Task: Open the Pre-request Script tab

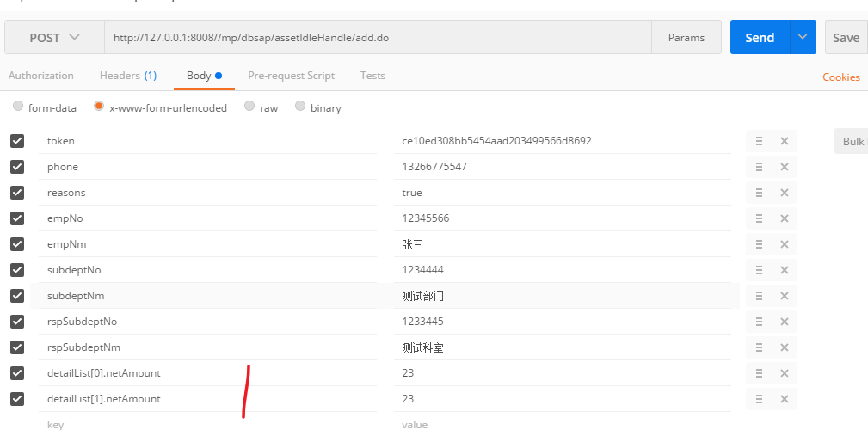Action: 291,76
